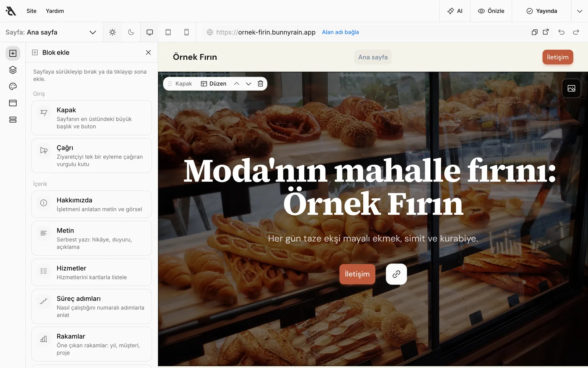Change the cover background image
Image resolution: width=588 pixels, height=368 pixels.
[x=571, y=88]
